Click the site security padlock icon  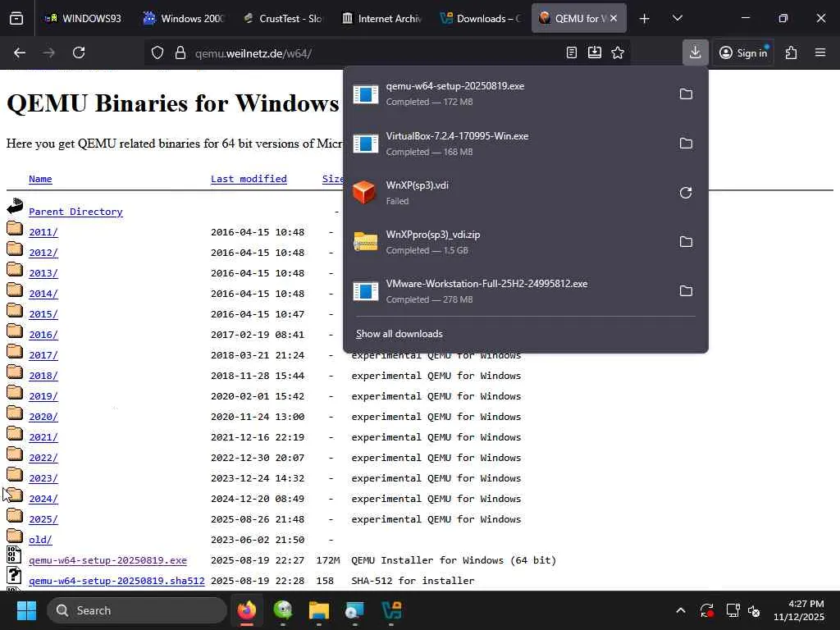180,52
